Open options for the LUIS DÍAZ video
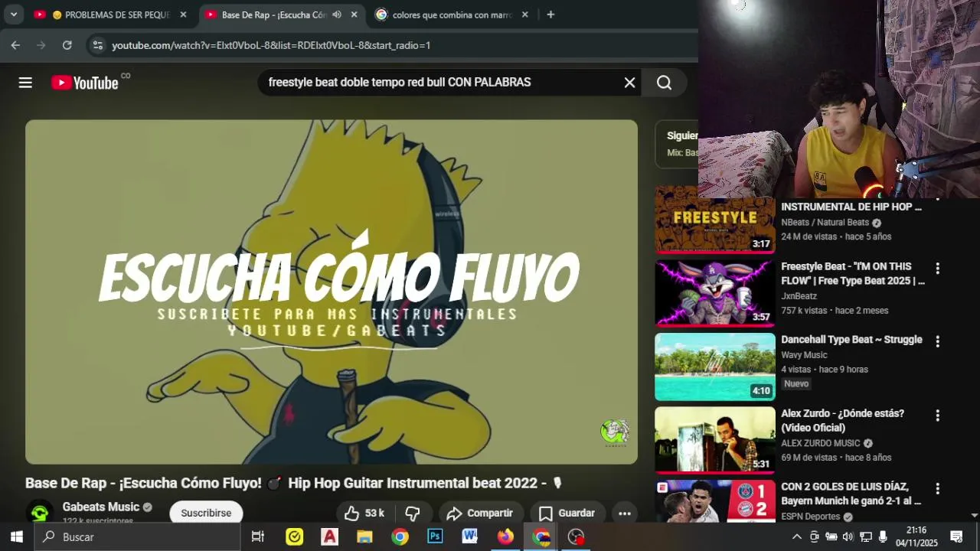 [x=937, y=488]
